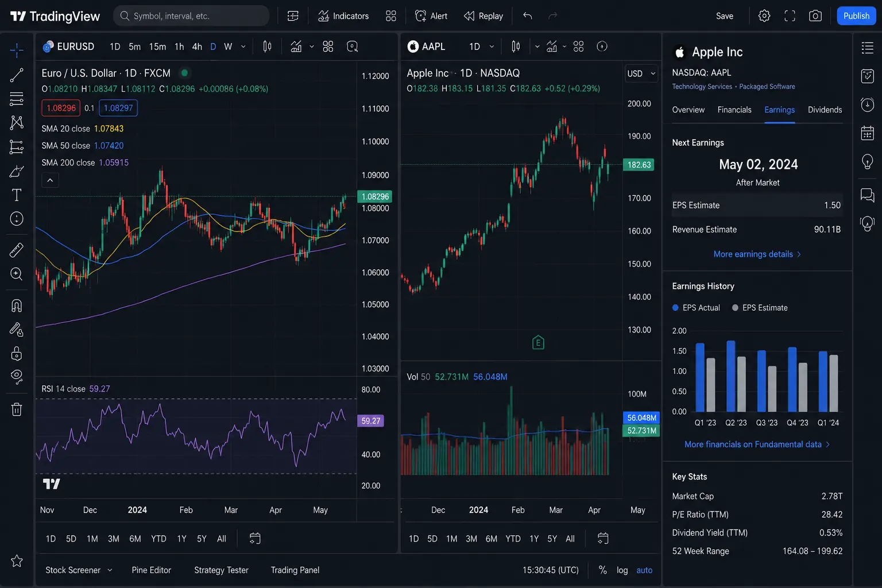The height and width of the screenshot is (588, 882).
Task: Open More earnings details link
Action: pyautogui.click(x=757, y=254)
